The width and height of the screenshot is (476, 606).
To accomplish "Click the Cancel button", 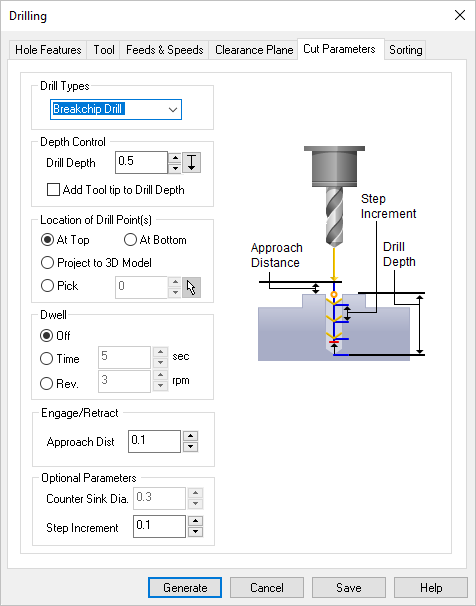I will 267,587.
